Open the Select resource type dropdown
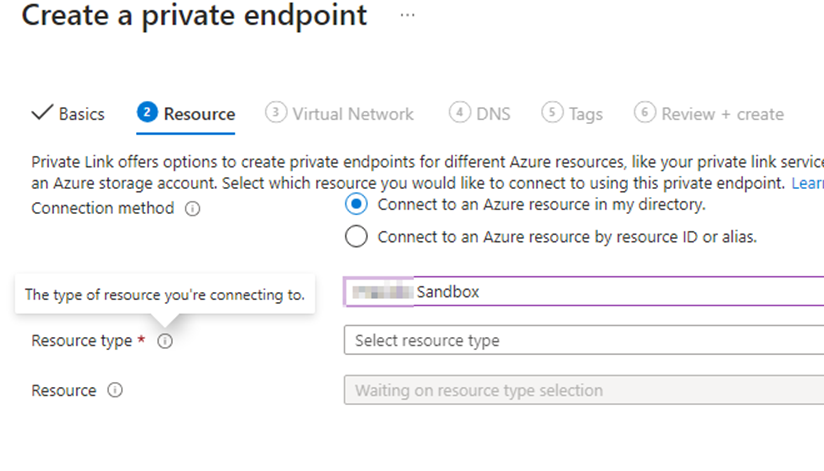Image resolution: width=824 pixels, height=471 pixels. pyautogui.click(x=584, y=340)
